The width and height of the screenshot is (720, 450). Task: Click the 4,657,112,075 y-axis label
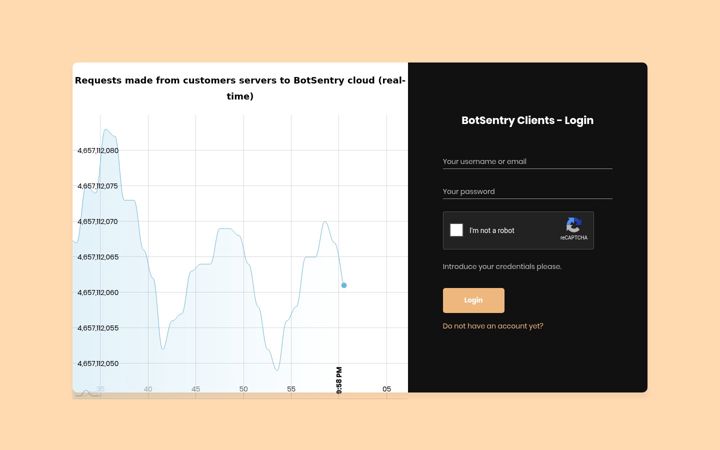(98, 186)
